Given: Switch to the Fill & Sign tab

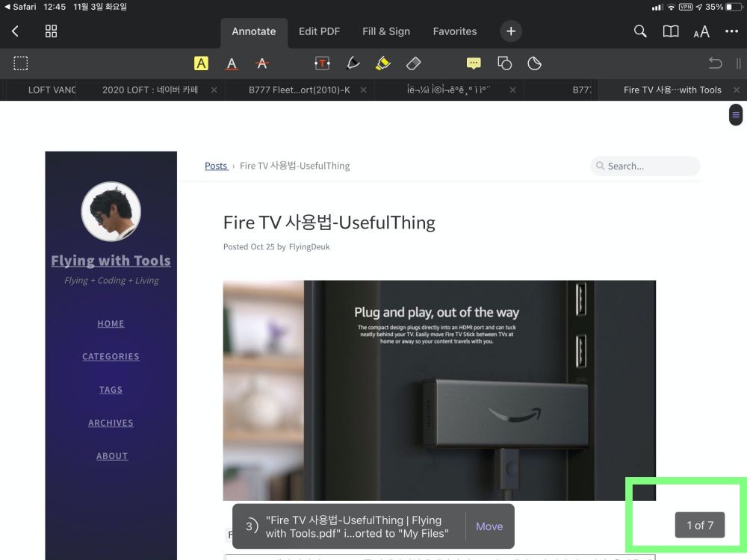Looking at the screenshot, I should click(386, 31).
